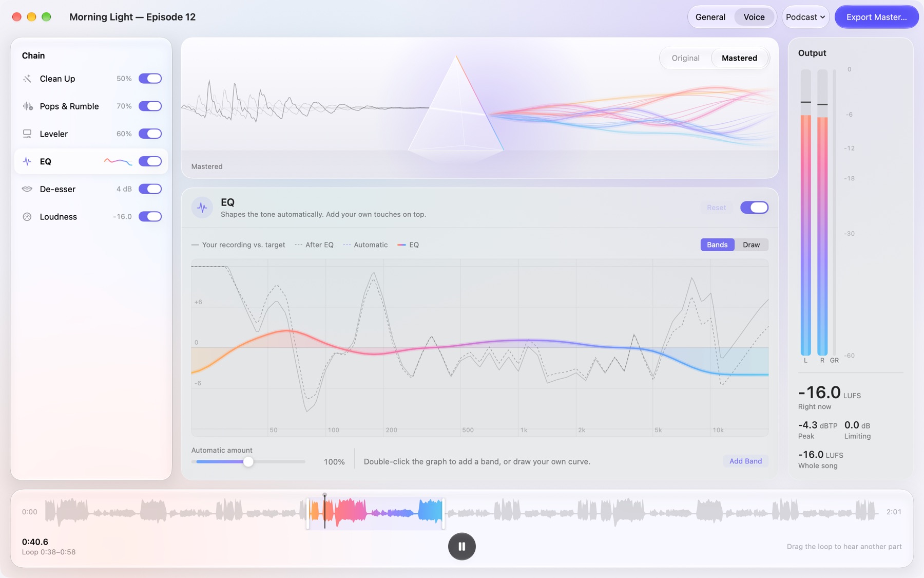Viewport: 924px width, 578px height.
Task: Click the Clean Up sparkle icon
Action: tap(27, 79)
